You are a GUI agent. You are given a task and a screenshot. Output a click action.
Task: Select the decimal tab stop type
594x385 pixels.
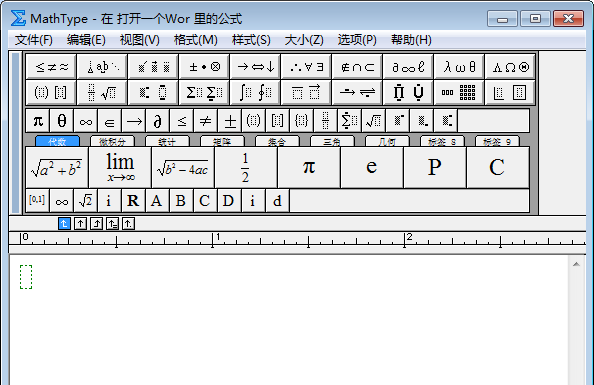coord(128,224)
